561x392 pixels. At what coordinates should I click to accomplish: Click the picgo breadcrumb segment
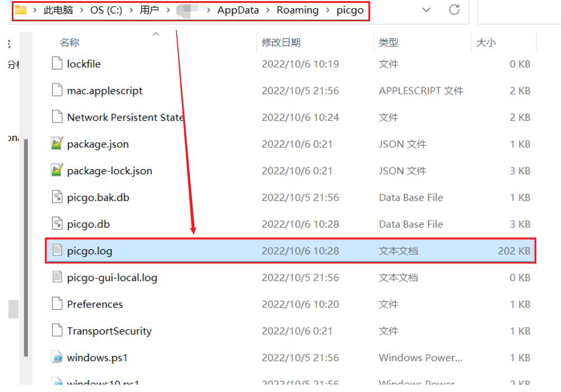350,11
